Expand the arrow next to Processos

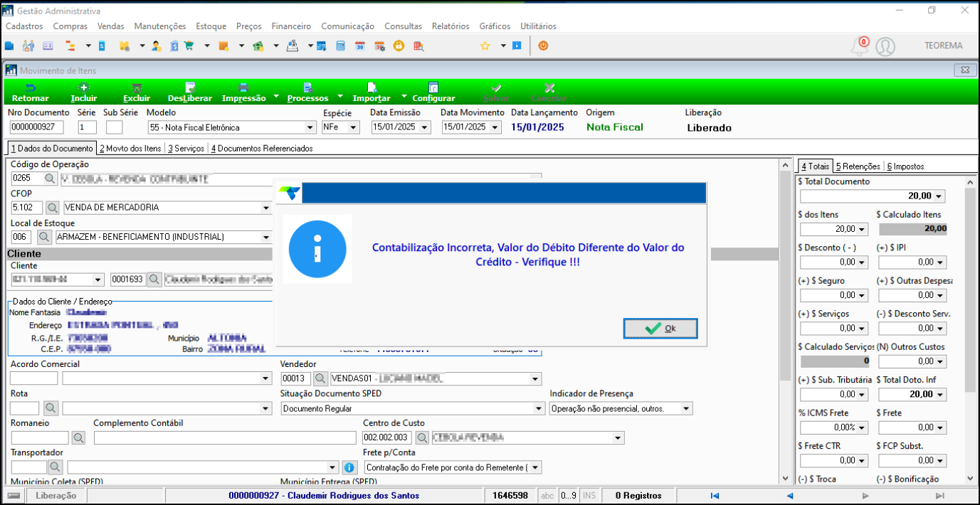pyautogui.click(x=339, y=96)
